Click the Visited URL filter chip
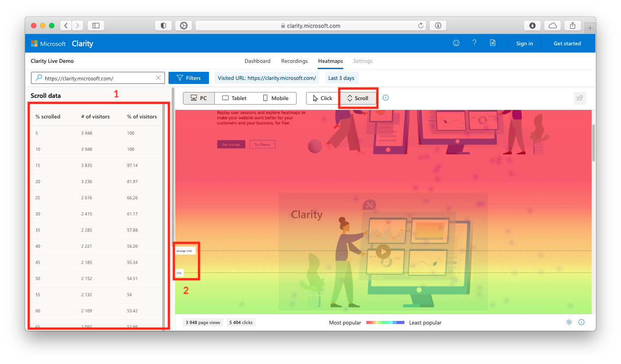 [267, 78]
